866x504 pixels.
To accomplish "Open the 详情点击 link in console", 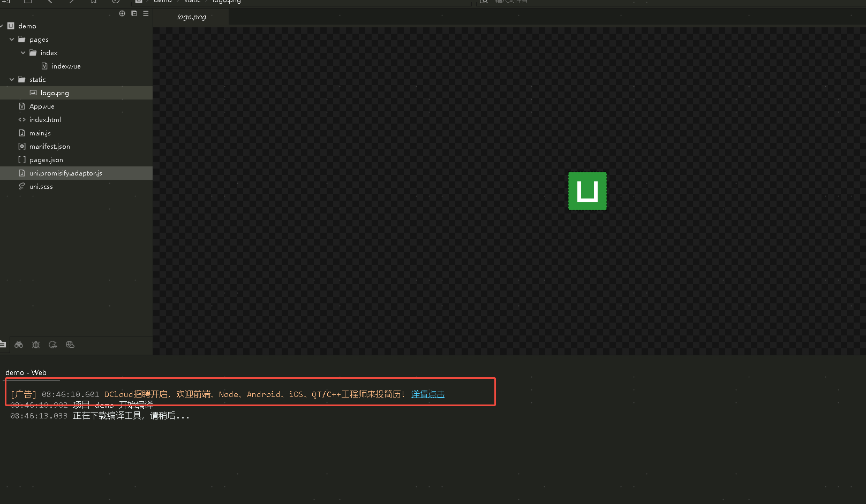I will (428, 394).
